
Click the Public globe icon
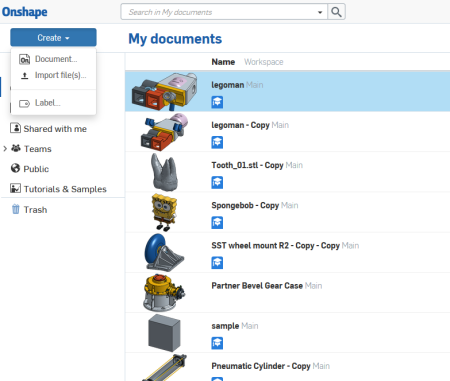pyautogui.click(x=15, y=168)
